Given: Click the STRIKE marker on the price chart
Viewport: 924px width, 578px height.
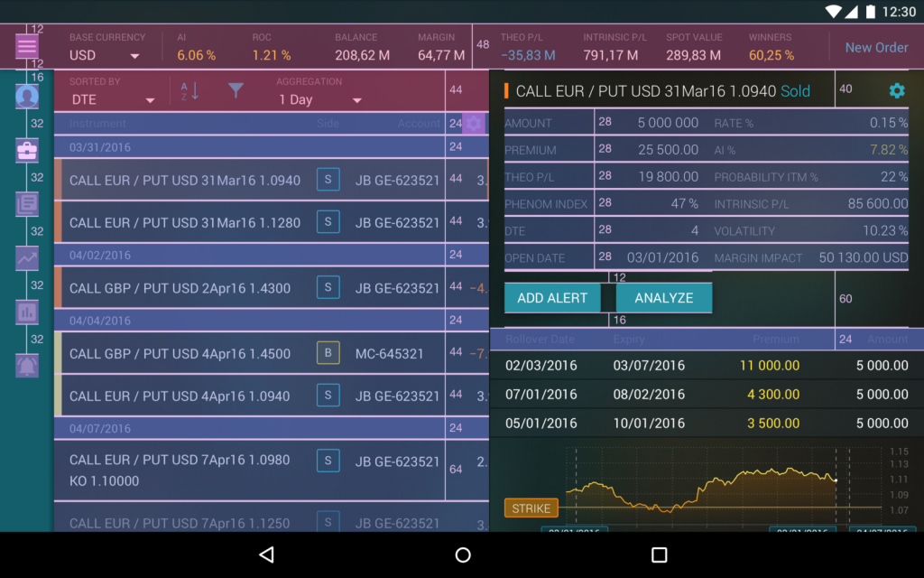Looking at the screenshot, I should (x=531, y=508).
